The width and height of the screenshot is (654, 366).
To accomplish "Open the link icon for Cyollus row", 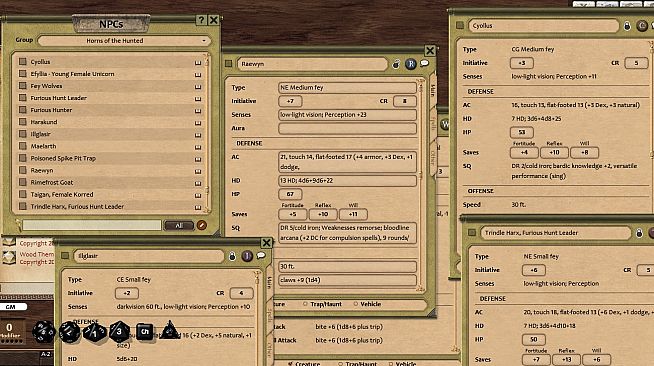I will [x=198, y=63].
